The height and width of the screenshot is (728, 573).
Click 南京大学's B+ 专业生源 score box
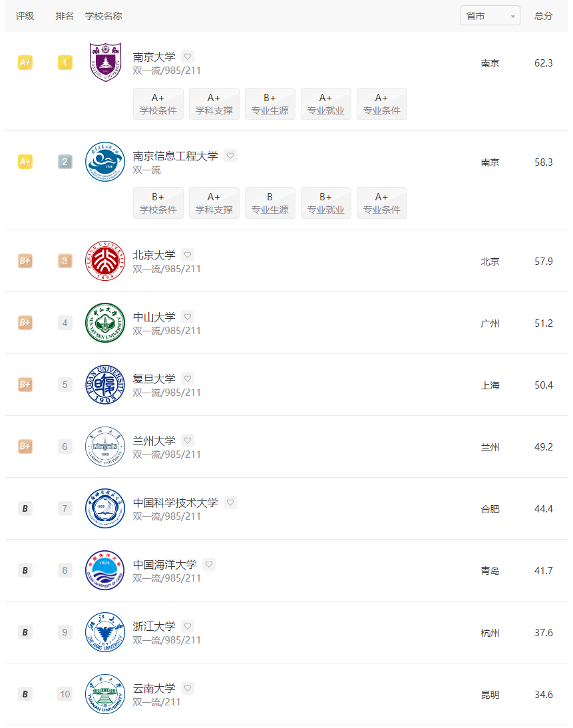coord(270,104)
